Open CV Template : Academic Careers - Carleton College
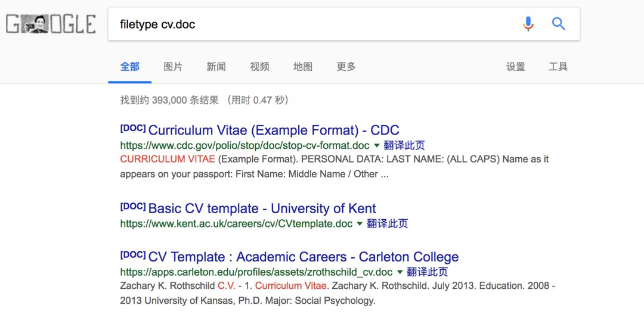 pos(304,257)
